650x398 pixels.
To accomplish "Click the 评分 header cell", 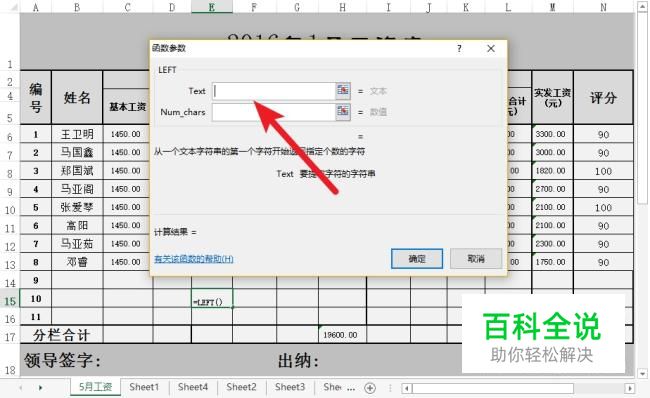I will 603,98.
